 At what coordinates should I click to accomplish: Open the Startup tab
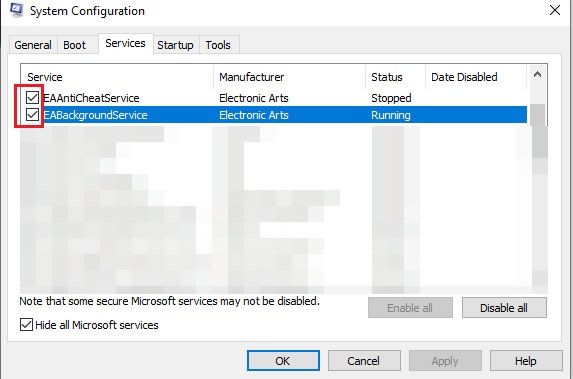[x=175, y=45]
